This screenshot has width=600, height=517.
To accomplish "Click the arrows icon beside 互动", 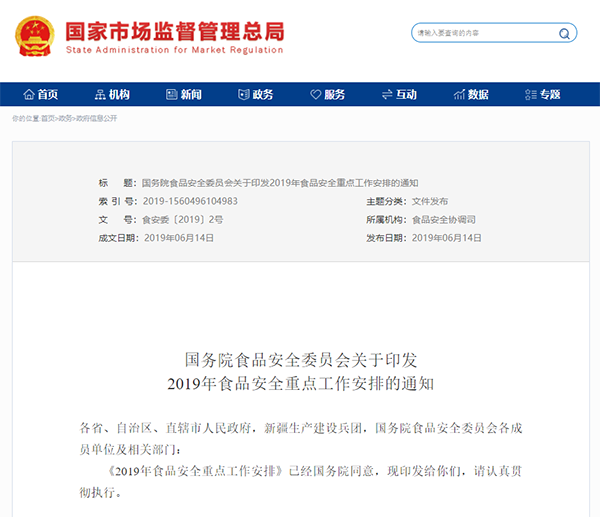I will click(387, 94).
